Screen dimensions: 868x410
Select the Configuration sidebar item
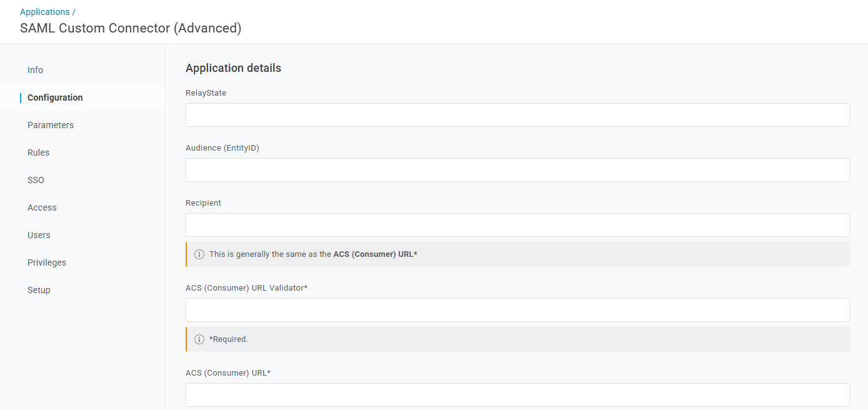55,97
